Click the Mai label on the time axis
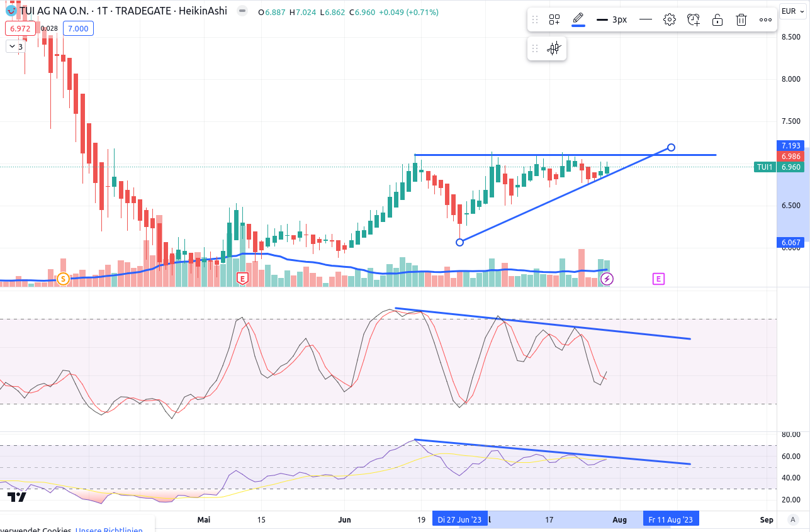The height and width of the screenshot is (532, 810). [x=203, y=519]
